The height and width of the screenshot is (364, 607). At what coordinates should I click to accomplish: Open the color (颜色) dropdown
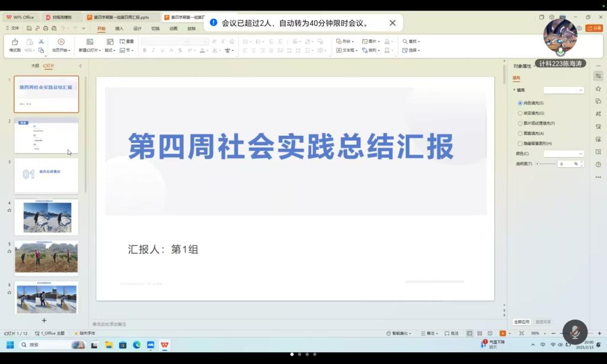564,154
